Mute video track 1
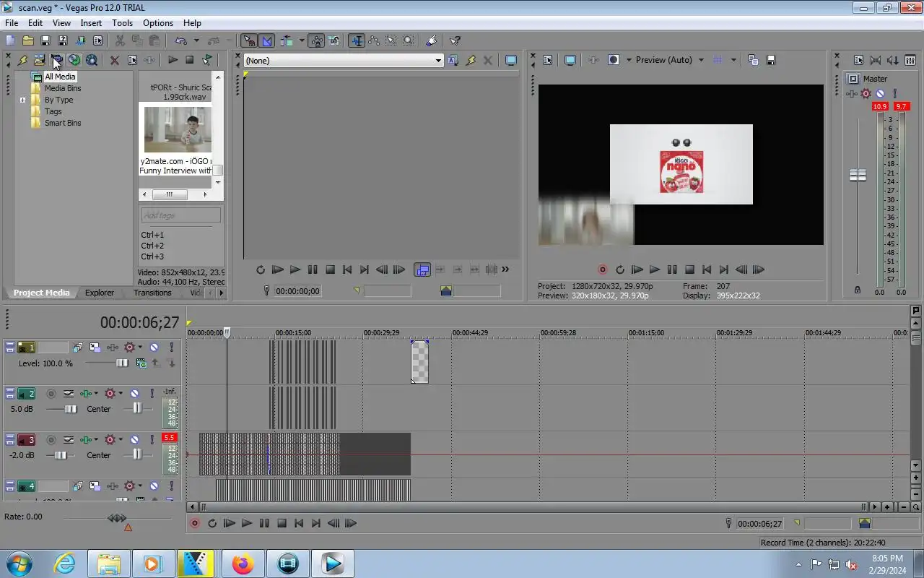The height and width of the screenshot is (578, 924). 154,348
